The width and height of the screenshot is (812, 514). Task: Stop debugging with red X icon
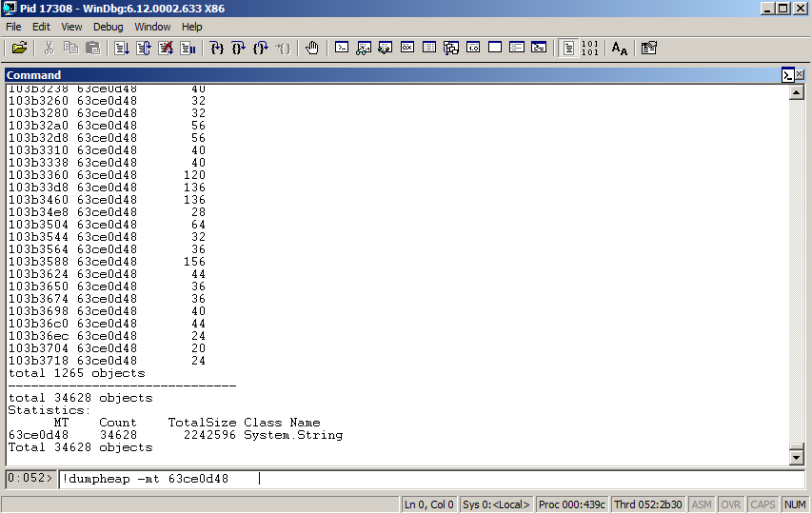pos(166,49)
